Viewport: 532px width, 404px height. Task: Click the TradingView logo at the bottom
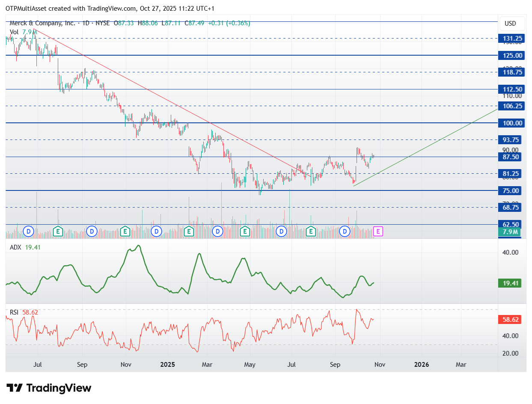50,388
